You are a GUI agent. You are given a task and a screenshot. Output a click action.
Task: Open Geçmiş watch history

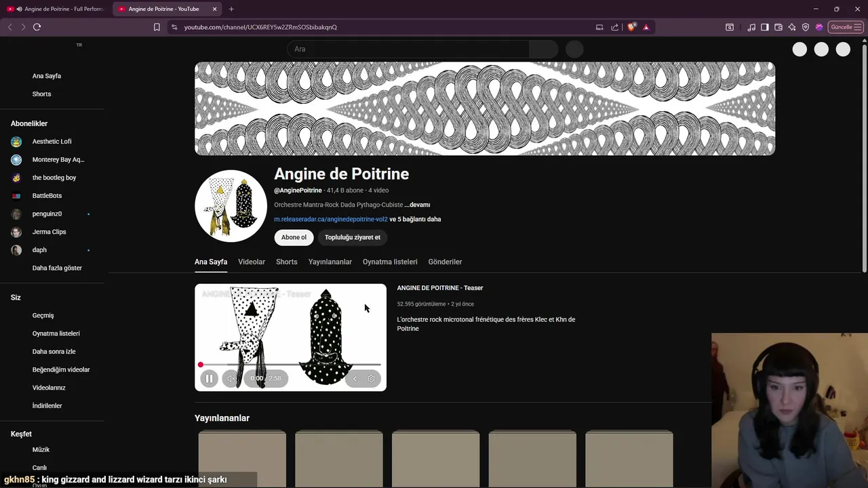pyautogui.click(x=43, y=316)
